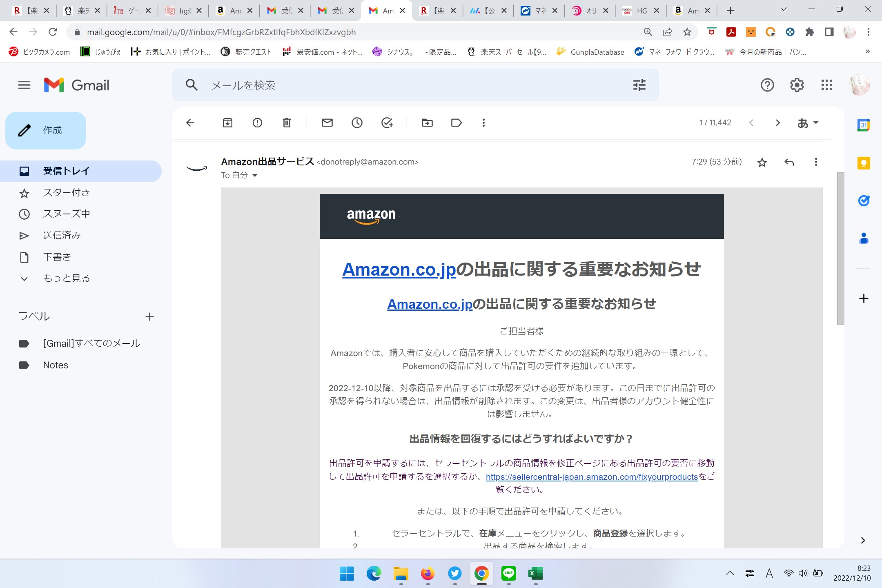This screenshot has height=588, width=882.
Task: Open Contacts side panel
Action: [863, 238]
